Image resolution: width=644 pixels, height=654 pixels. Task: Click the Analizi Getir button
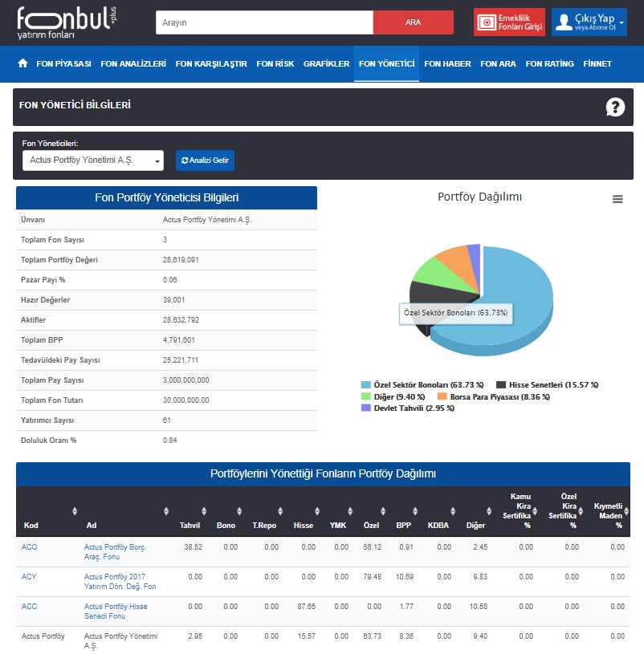205,160
